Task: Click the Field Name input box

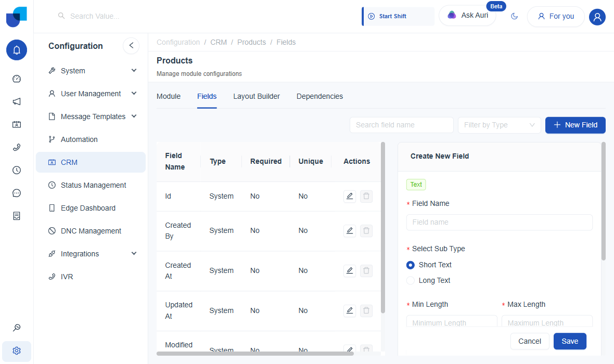Action: pos(500,223)
